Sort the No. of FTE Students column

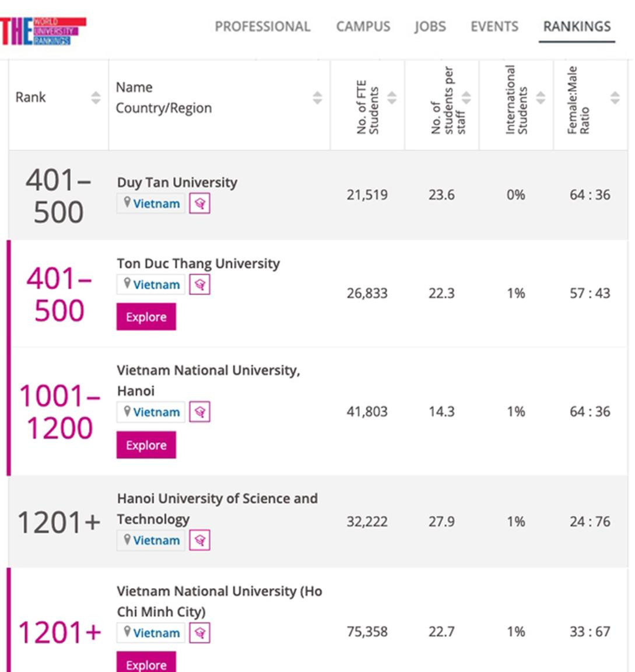(392, 97)
